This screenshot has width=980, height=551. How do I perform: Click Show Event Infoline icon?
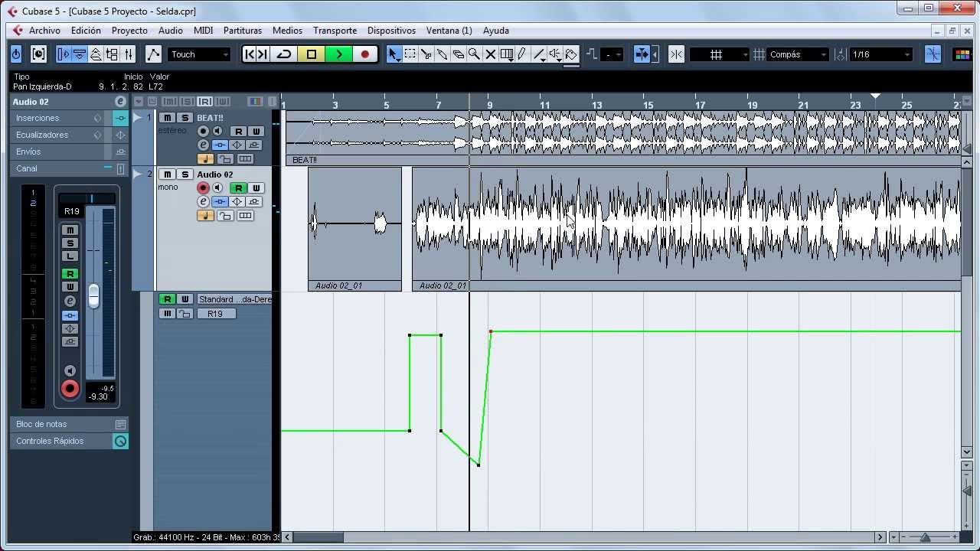click(x=79, y=54)
